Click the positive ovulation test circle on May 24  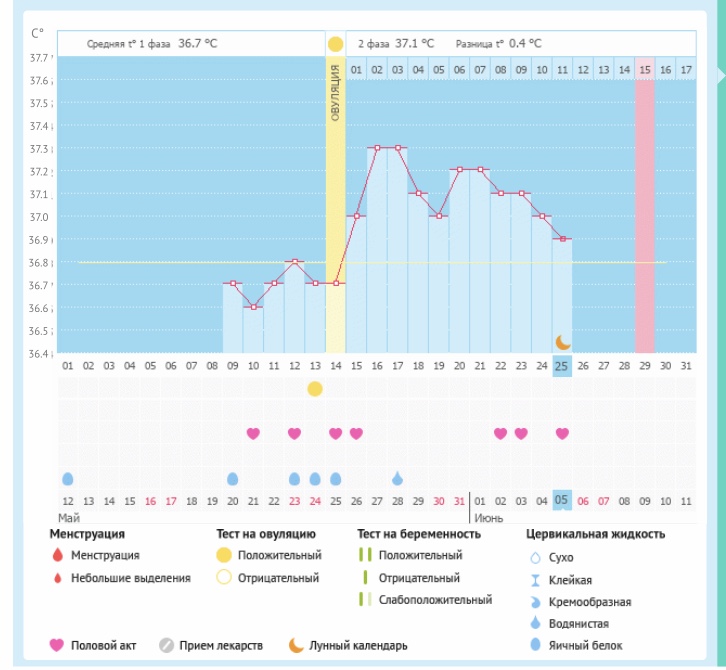[x=315, y=389]
